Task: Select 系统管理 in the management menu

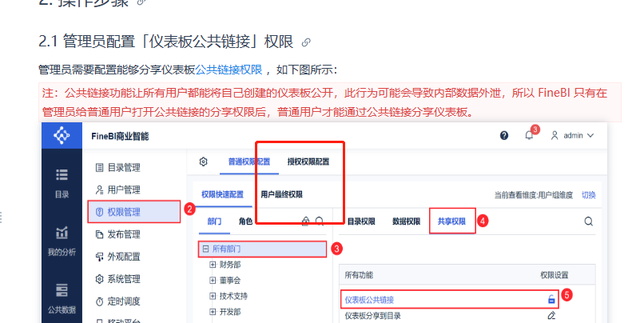Action: (124, 279)
